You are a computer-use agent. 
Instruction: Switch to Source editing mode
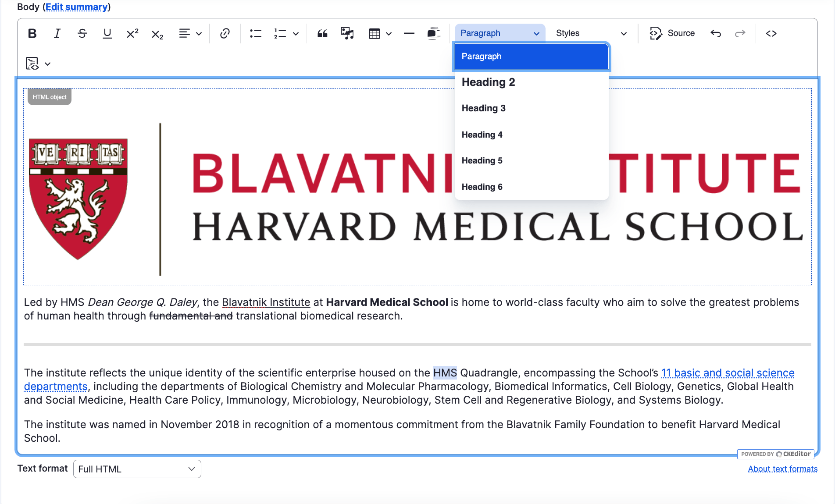tap(672, 33)
